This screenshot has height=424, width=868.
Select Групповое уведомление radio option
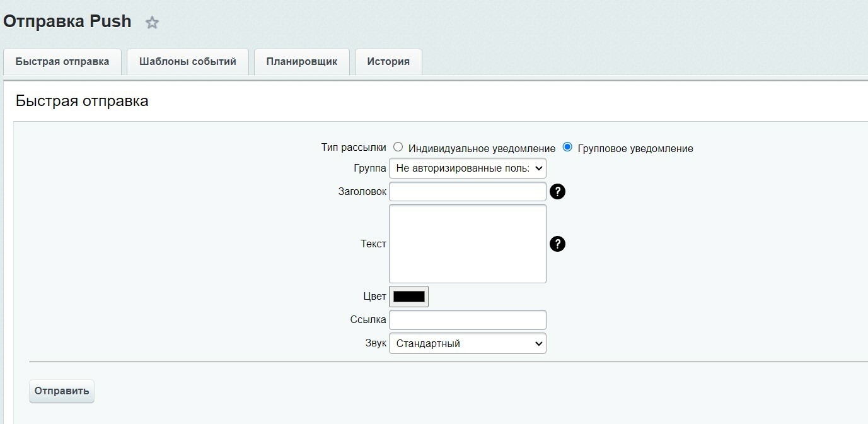coord(567,147)
